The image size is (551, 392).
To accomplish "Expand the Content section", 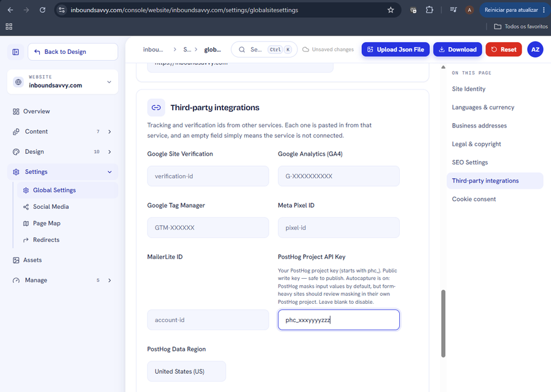I will coord(62,132).
